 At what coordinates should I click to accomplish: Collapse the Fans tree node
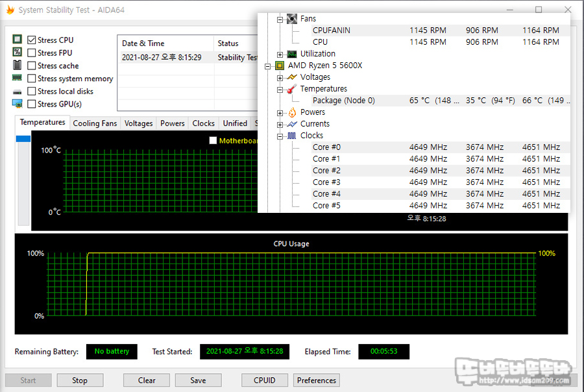[x=280, y=19]
